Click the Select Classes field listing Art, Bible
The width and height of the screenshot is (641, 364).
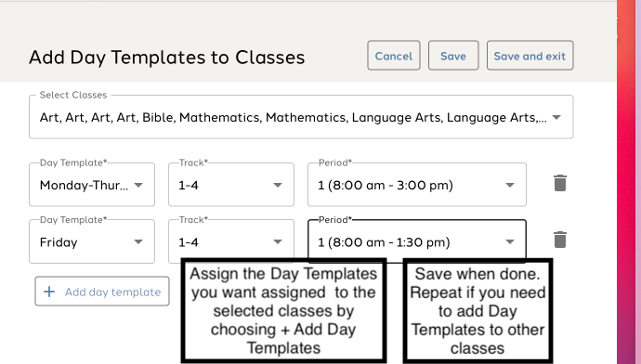[x=301, y=117]
